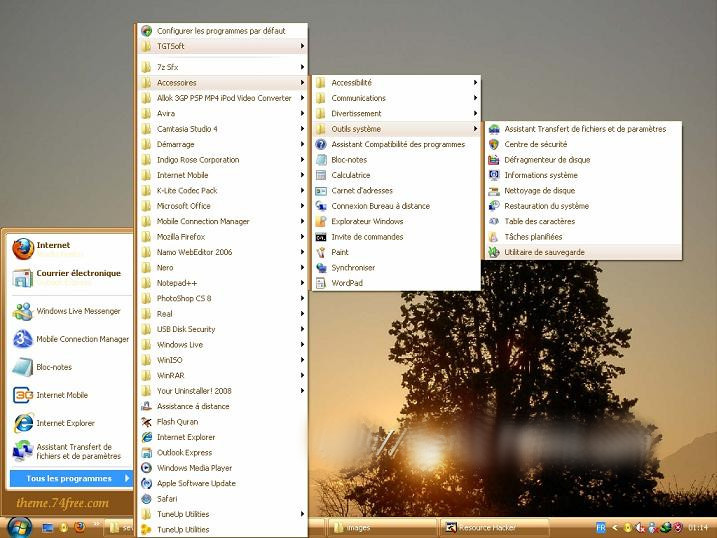This screenshot has width=717, height=538.
Task: Launch Explorateur Windows
Action: 396,221
